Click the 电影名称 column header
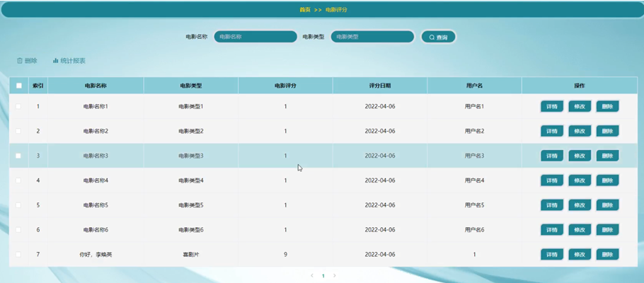The width and height of the screenshot is (644, 283). (96, 86)
